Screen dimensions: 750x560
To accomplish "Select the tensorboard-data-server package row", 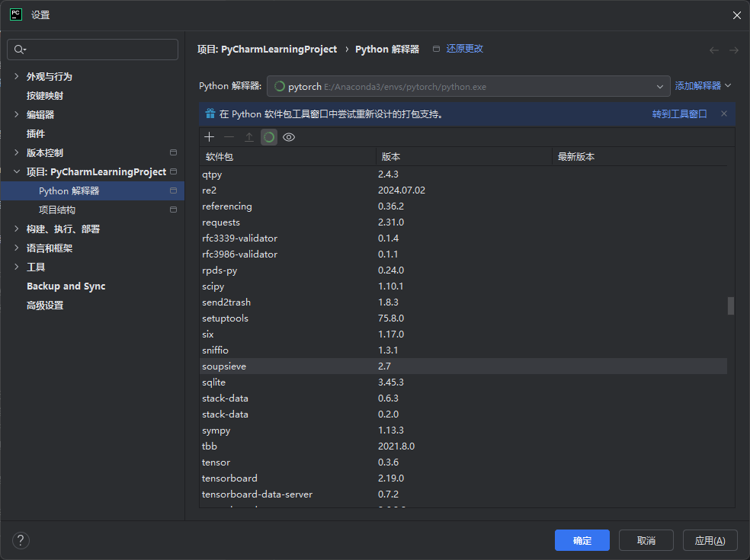I will tap(463, 494).
